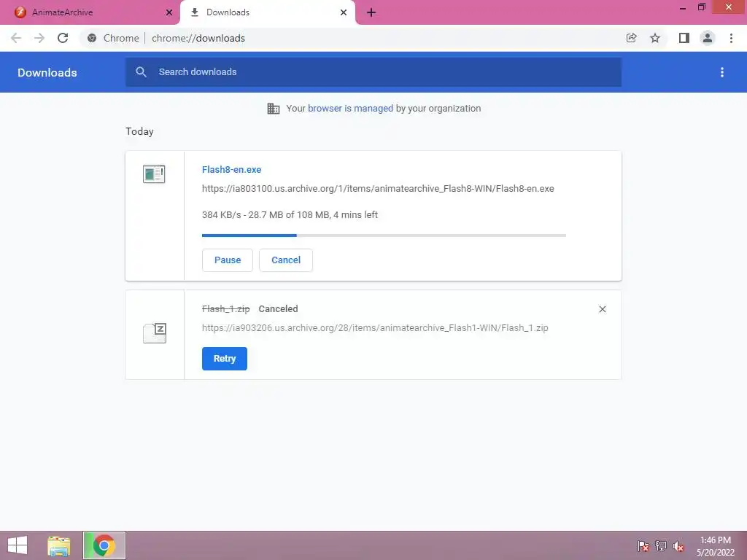Click the Chrome taskbar icon

pyautogui.click(x=104, y=545)
